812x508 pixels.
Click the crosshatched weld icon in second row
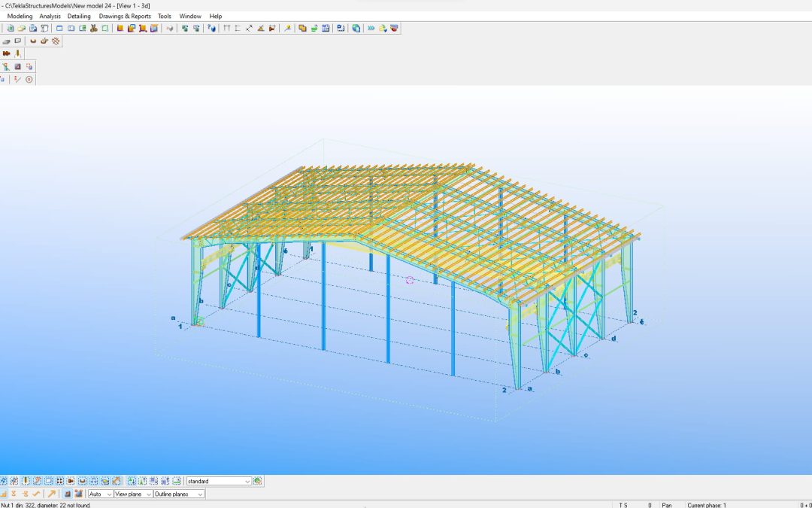(55, 41)
